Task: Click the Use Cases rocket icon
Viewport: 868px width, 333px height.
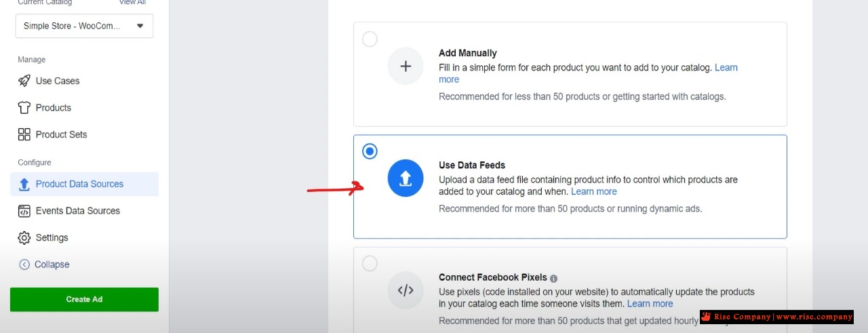Action: point(24,81)
